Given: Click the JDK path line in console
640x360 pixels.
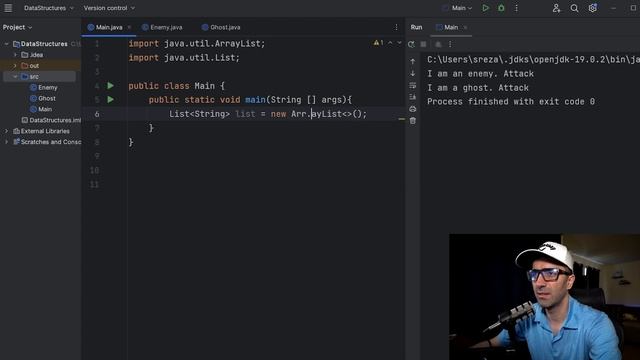Looking at the screenshot, I should coord(533,60).
